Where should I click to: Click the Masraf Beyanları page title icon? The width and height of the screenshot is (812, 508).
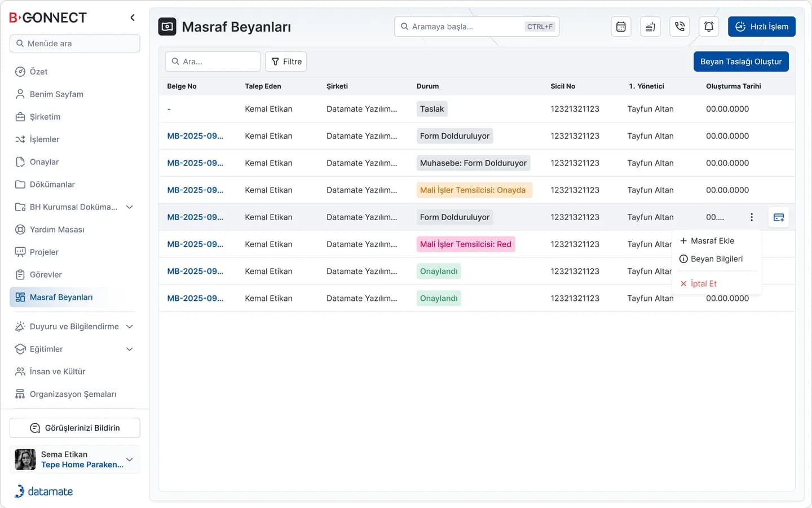click(x=167, y=27)
